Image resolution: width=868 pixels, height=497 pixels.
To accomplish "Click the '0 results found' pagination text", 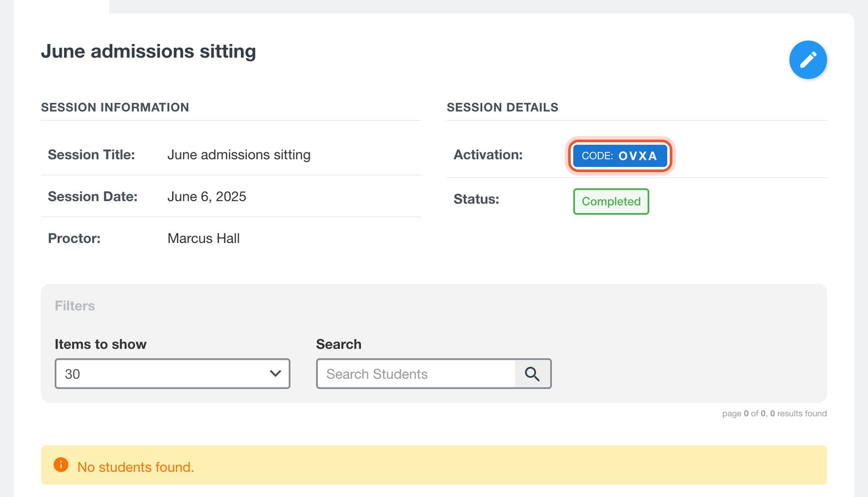I will click(x=799, y=414).
